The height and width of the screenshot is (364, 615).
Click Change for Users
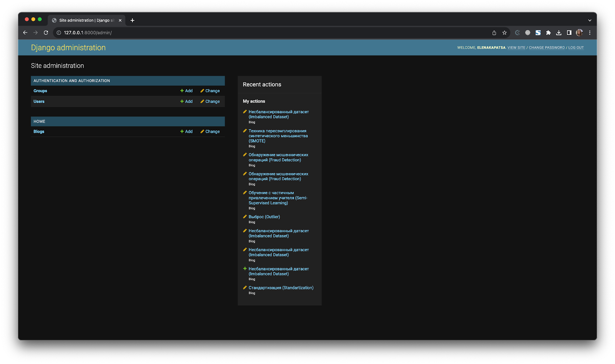coord(210,101)
